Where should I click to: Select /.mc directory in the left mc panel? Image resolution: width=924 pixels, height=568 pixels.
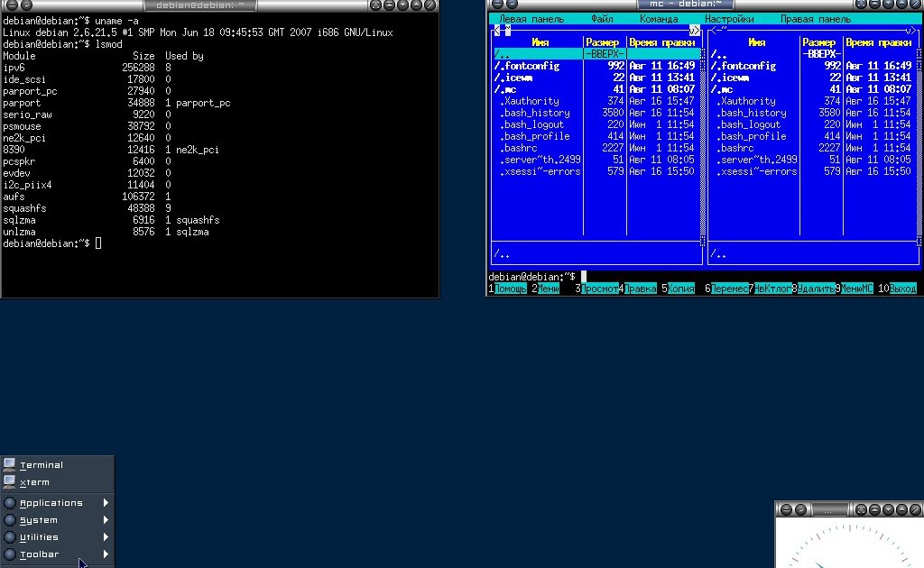[x=596, y=89]
